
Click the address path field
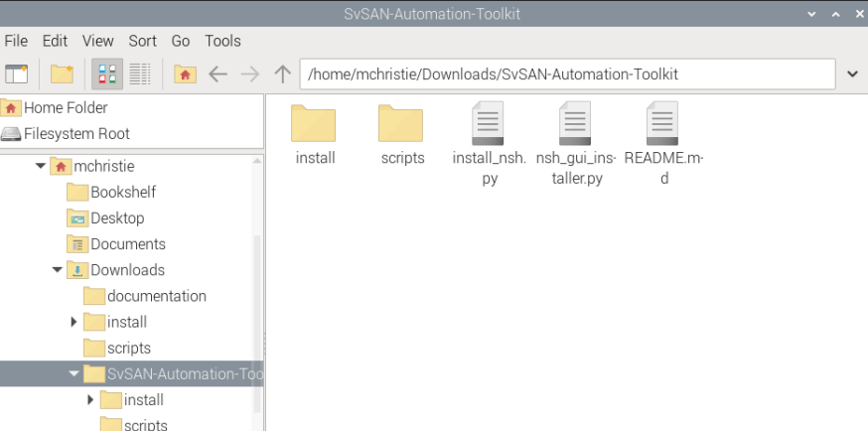pyautogui.click(x=567, y=74)
